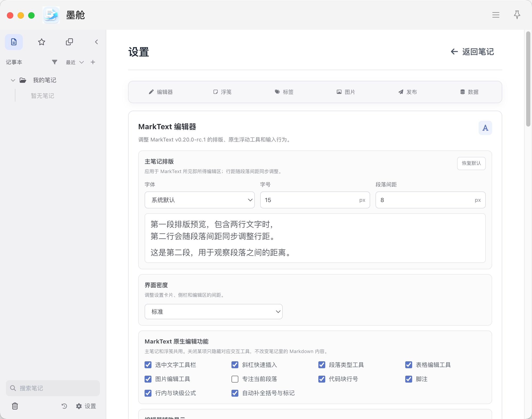This screenshot has width=532, height=419.
Task: Click the blue A icon in MarkText card
Action: [x=485, y=128]
